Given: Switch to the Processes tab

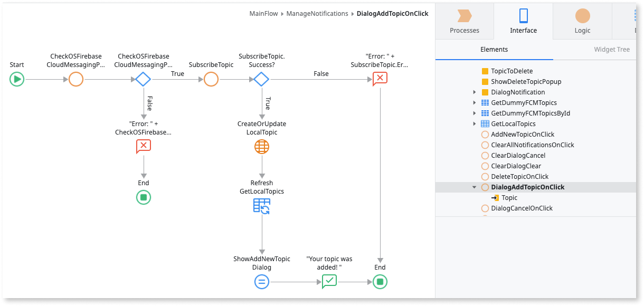Looking at the screenshot, I should pos(465,21).
